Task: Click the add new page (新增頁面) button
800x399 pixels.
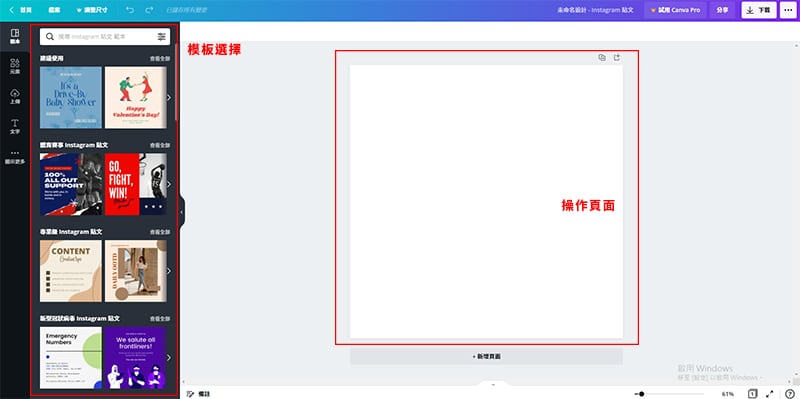Action: 486,357
